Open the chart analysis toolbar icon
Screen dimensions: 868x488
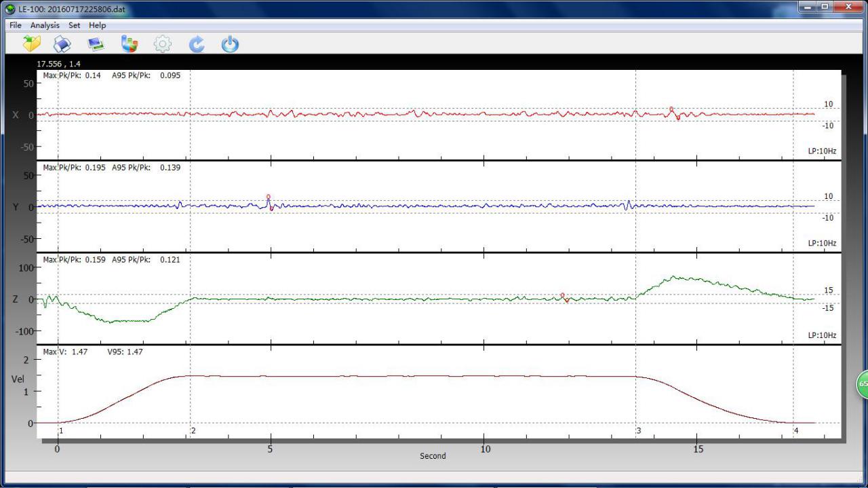point(129,44)
